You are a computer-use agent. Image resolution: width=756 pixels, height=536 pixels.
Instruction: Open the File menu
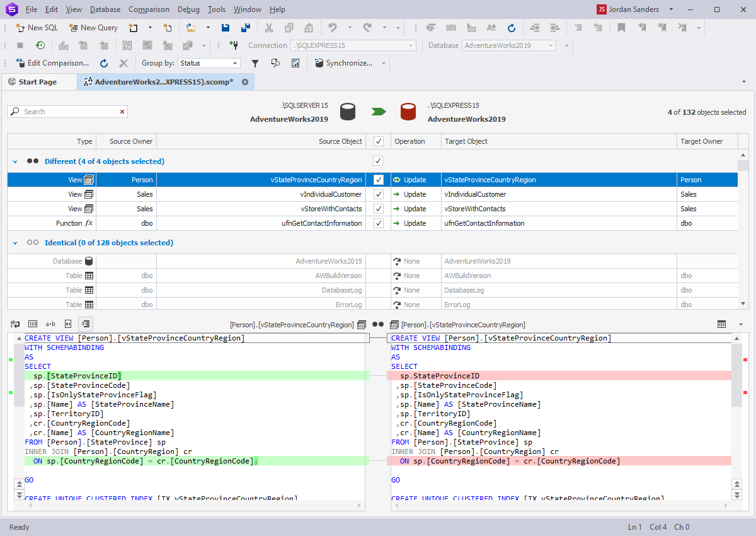(x=31, y=9)
